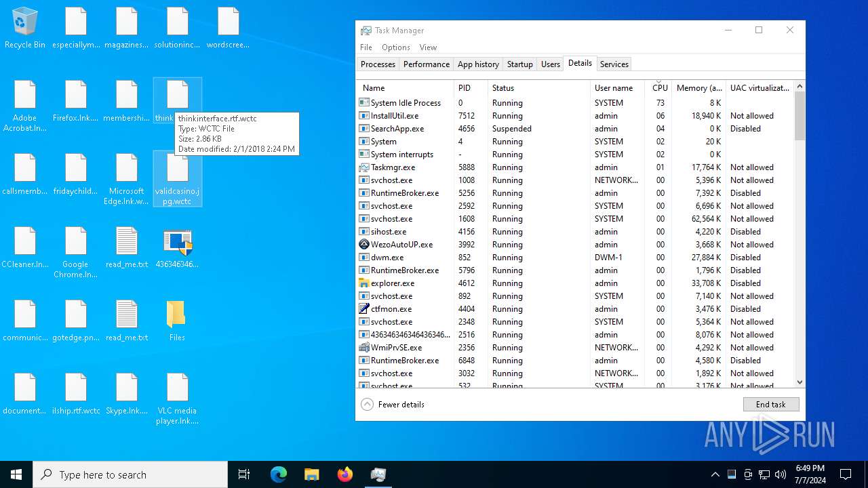The height and width of the screenshot is (488, 868).
Task: Click the End task button
Action: click(771, 405)
